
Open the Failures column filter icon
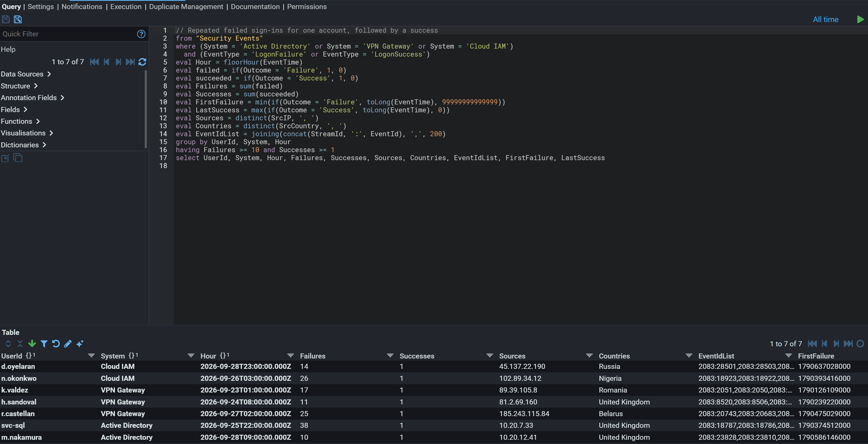[390, 356]
